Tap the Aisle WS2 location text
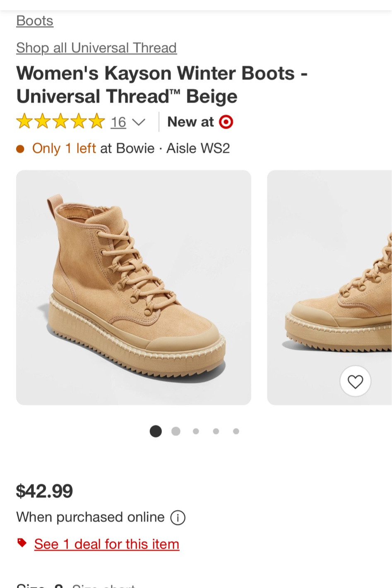This screenshot has height=588, width=392. coord(198,148)
